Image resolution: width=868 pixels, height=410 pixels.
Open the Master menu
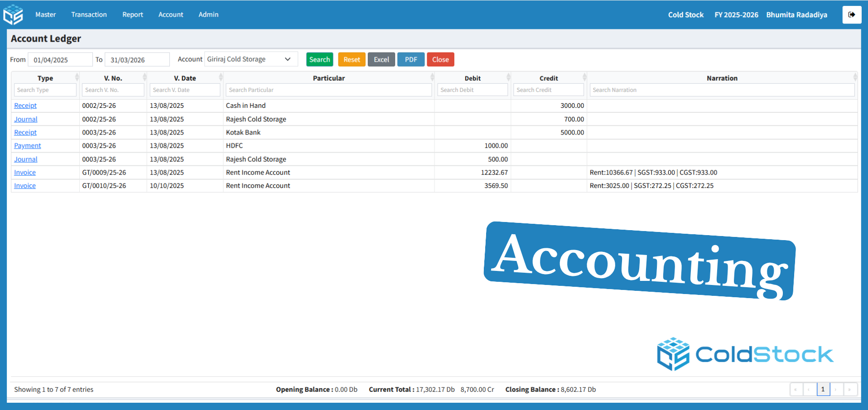46,14
